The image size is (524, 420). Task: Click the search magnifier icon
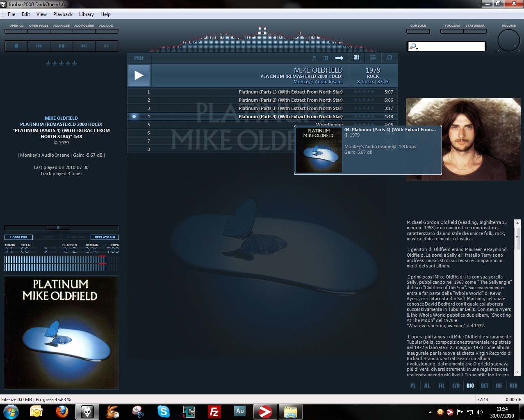click(x=413, y=47)
